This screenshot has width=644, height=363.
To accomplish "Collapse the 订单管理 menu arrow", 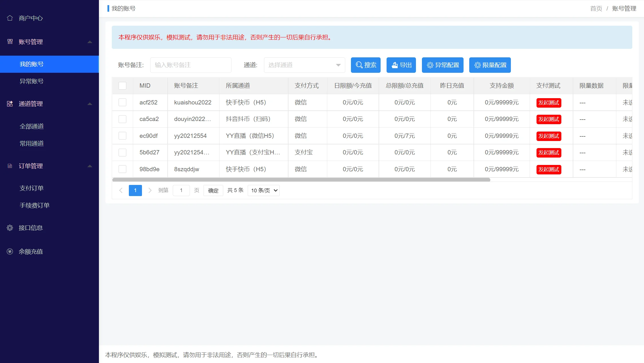I will point(90,166).
